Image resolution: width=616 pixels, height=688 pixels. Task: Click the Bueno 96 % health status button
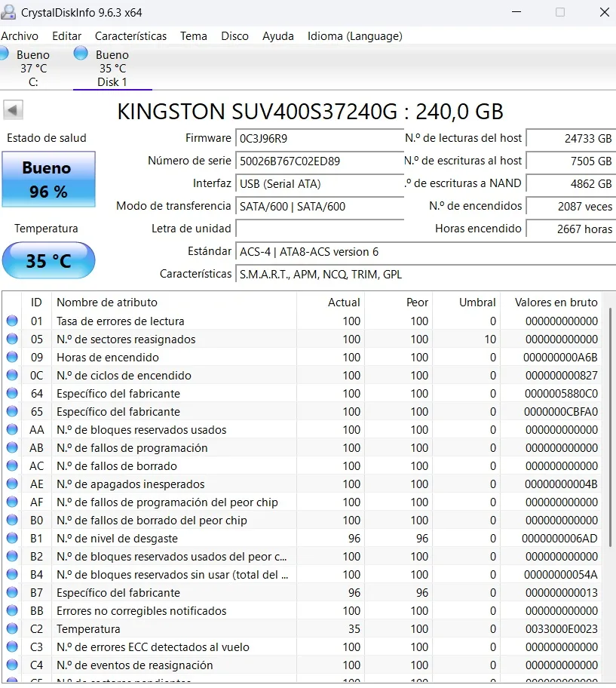click(x=49, y=179)
